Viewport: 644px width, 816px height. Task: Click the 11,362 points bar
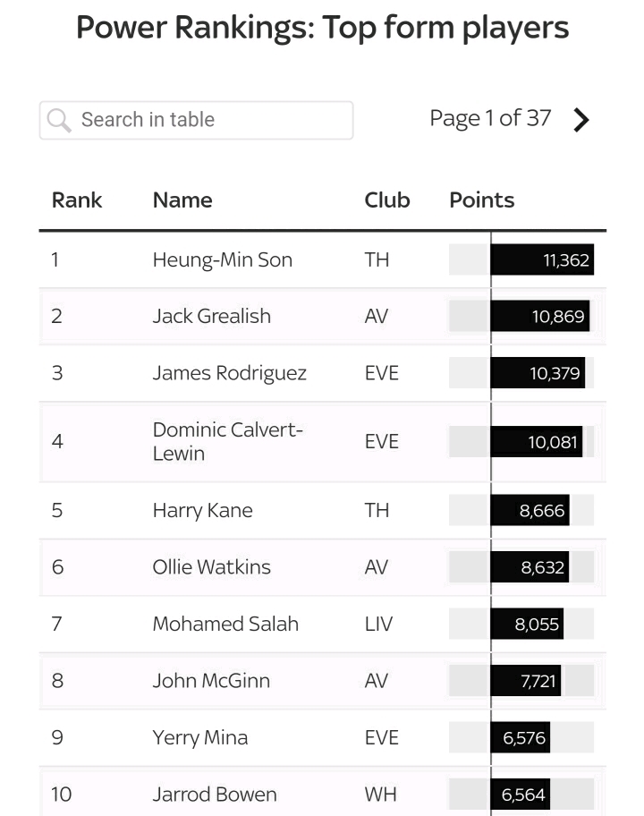pos(542,259)
